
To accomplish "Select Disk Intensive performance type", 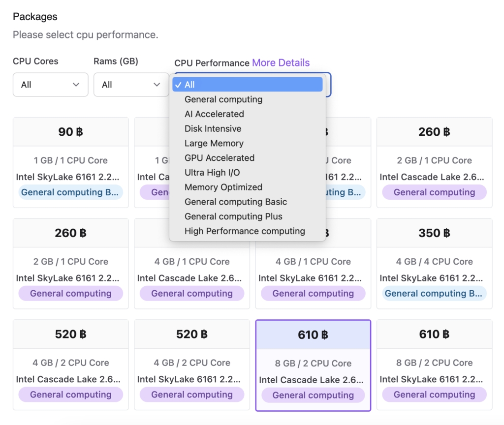I will (213, 129).
